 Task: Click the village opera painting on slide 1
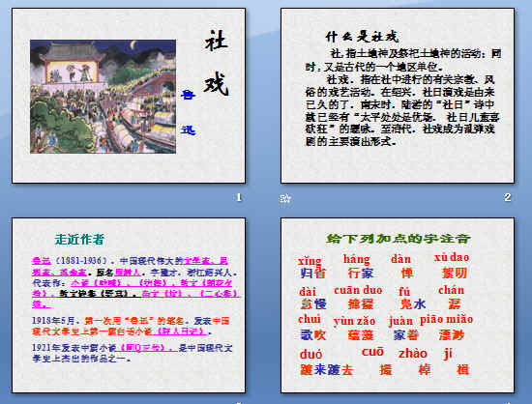point(103,97)
